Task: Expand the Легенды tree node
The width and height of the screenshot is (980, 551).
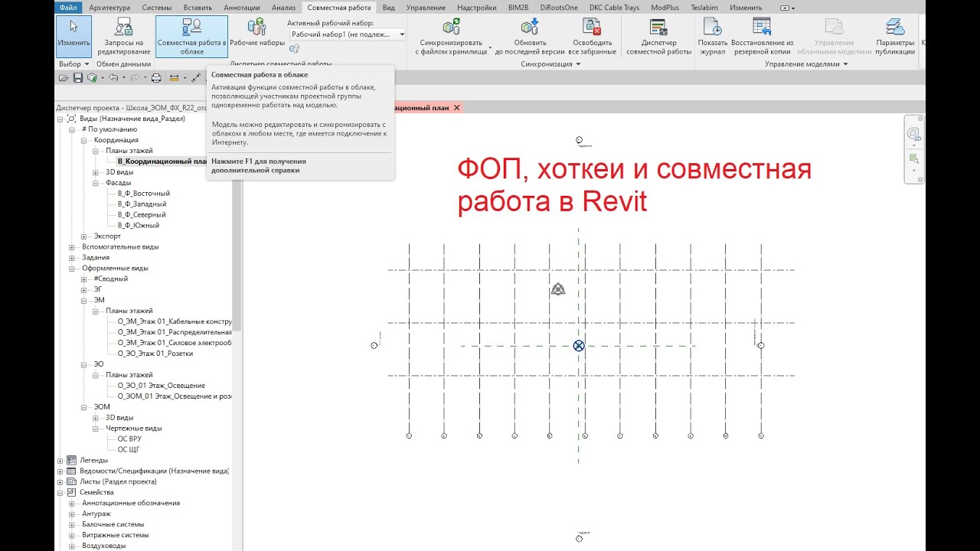Action: point(60,461)
